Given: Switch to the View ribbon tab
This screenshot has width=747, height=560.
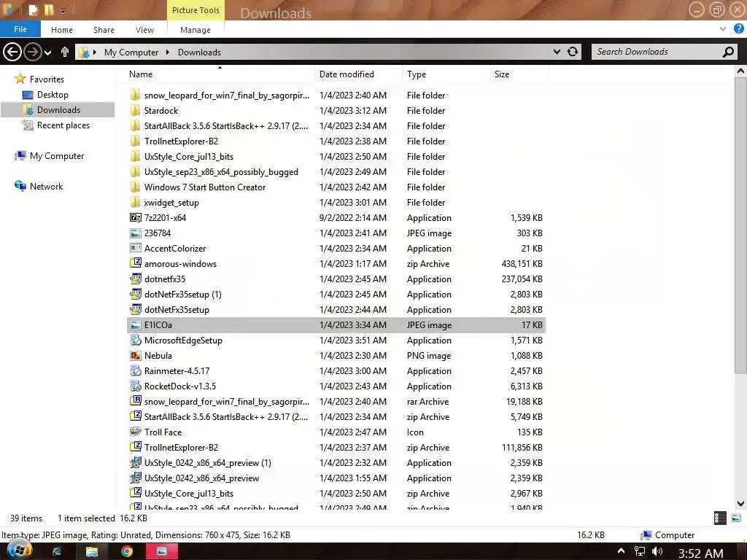Looking at the screenshot, I should click(145, 29).
